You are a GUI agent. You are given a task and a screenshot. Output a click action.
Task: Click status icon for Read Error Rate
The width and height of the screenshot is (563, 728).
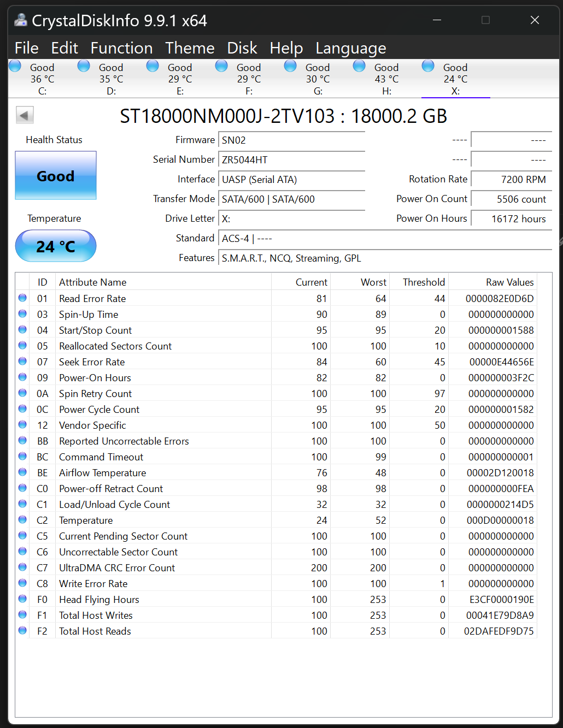[x=22, y=298]
